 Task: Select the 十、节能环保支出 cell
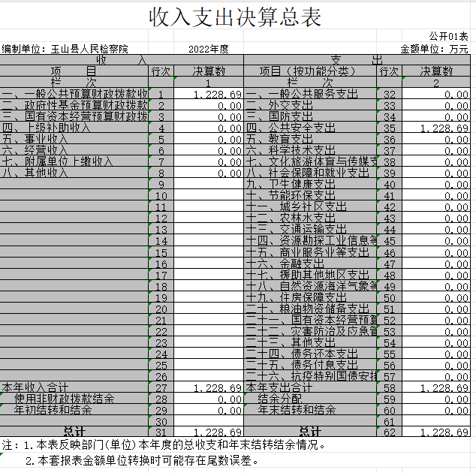click(310, 195)
